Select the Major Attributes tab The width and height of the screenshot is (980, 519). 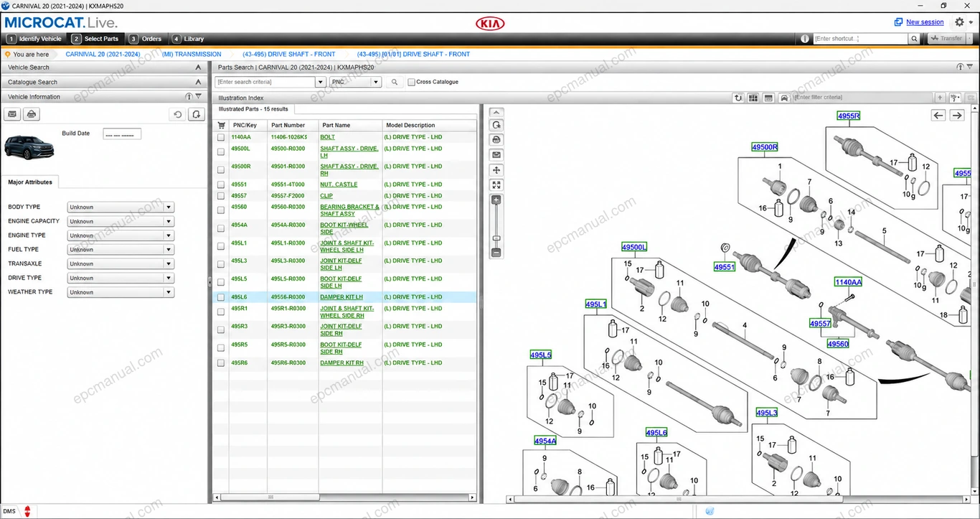pos(30,182)
